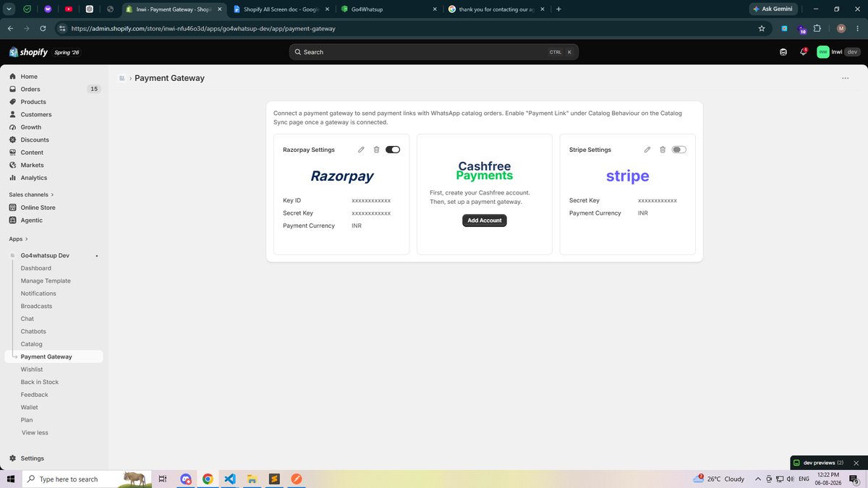The image size is (868, 488).
Task: Focus the Shopify Search bar
Action: click(434, 52)
